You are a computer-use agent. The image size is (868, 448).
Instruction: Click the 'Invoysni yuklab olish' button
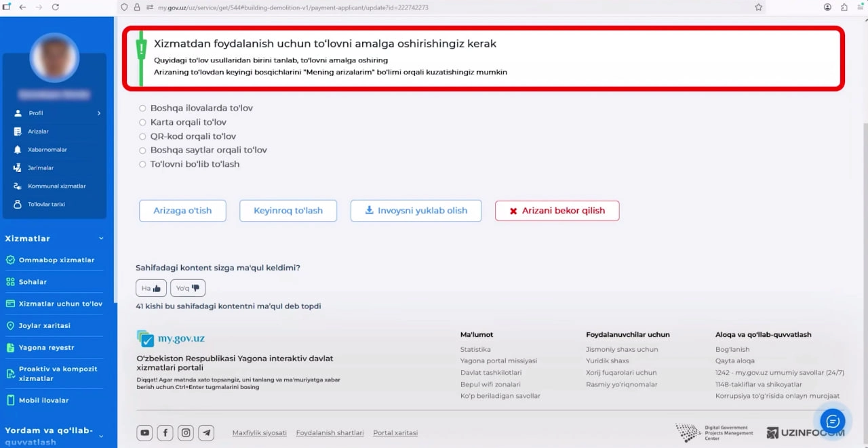tap(416, 211)
